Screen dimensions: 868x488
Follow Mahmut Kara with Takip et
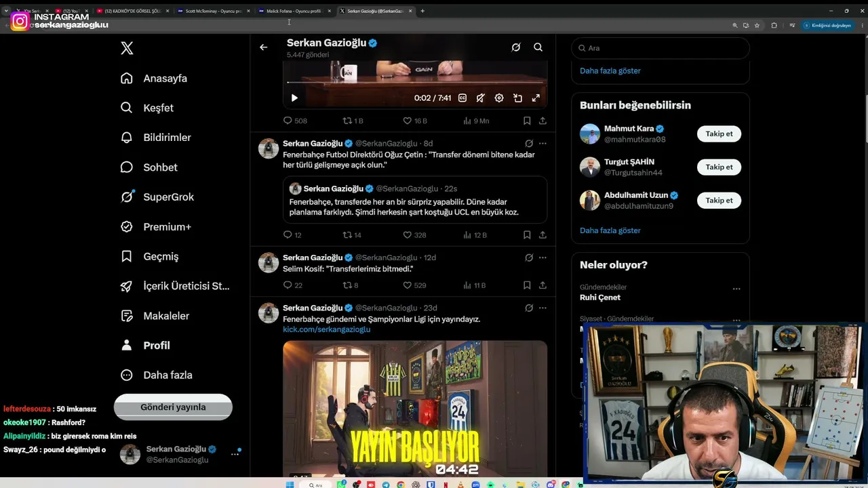(719, 134)
